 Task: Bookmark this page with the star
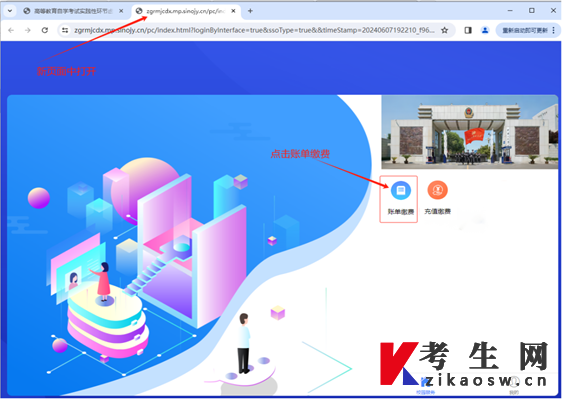click(x=444, y=30)
